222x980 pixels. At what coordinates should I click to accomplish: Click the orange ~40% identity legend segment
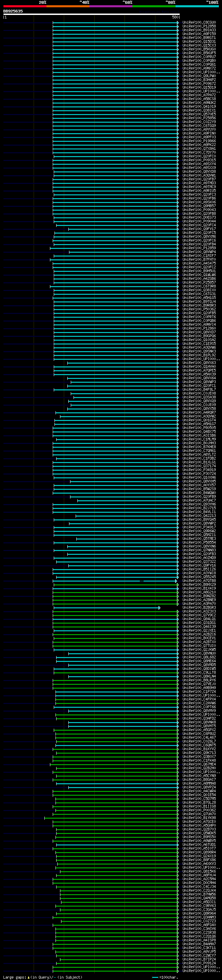click(x=68, y=6)
